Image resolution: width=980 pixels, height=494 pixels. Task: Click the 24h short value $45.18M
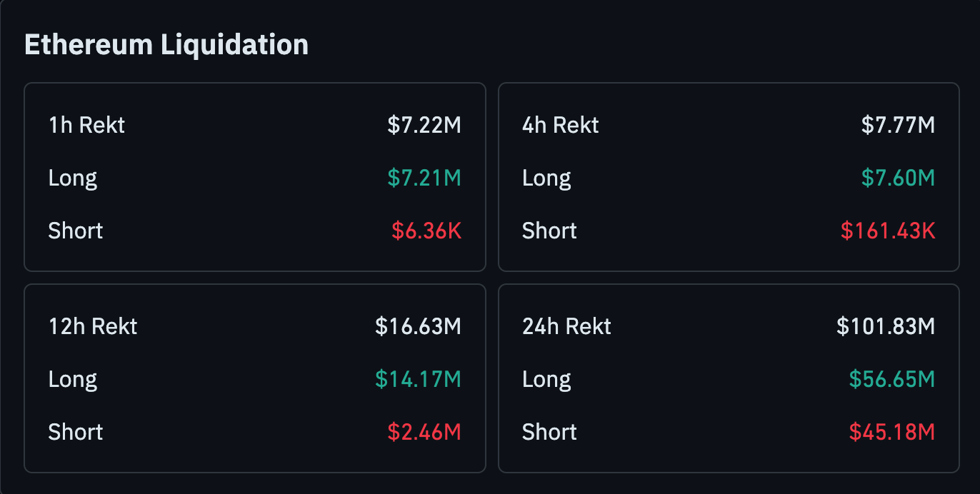[891, 432]
